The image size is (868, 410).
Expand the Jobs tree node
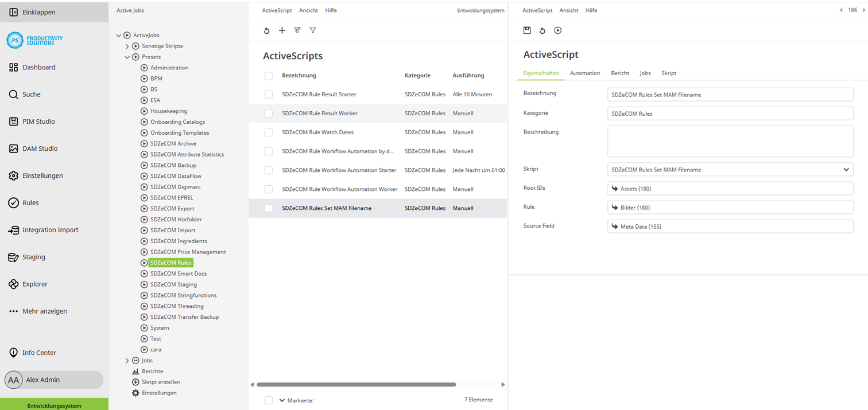[127, 360]
